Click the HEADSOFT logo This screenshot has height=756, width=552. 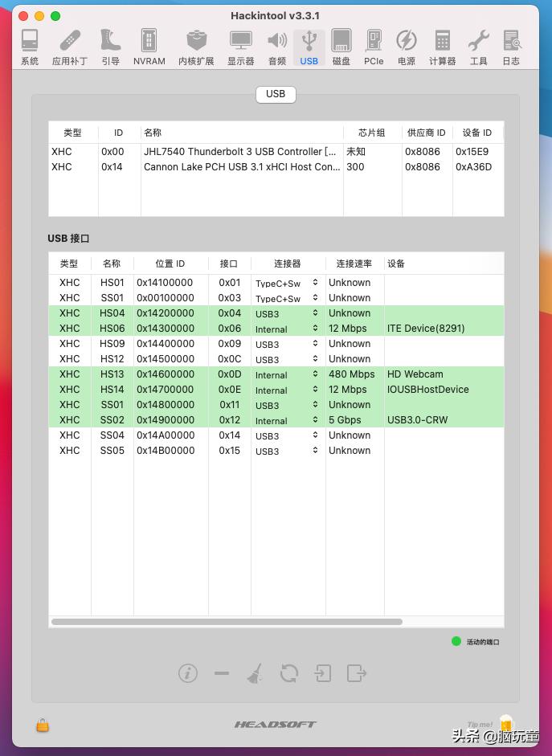pos(276,724)
